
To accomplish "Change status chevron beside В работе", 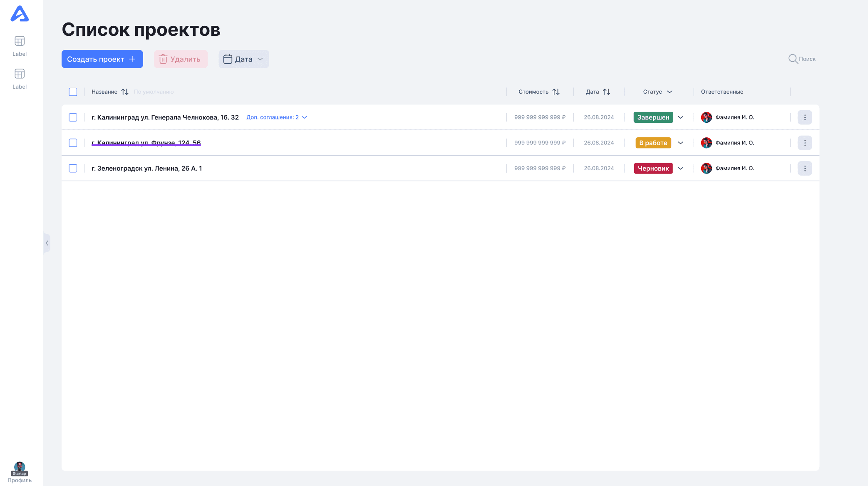I will click(681, 143).
